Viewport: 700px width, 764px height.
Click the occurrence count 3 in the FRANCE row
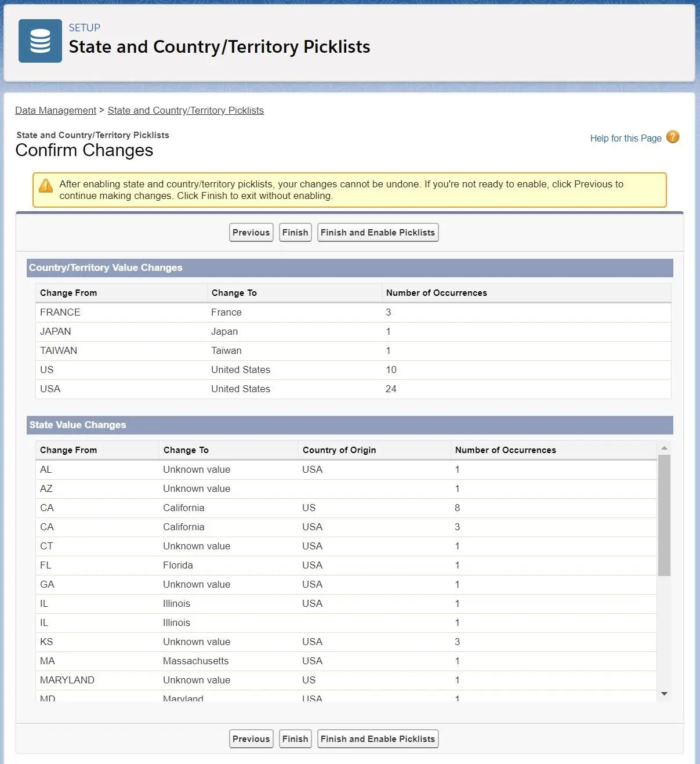[389, 312]
